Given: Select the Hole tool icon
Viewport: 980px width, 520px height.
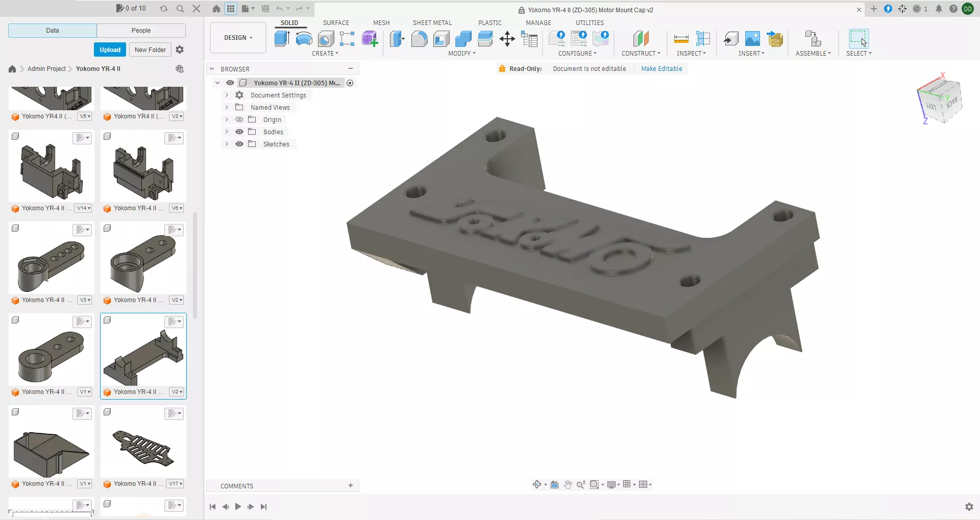Looking at the screenshot, I should [326, 39].
